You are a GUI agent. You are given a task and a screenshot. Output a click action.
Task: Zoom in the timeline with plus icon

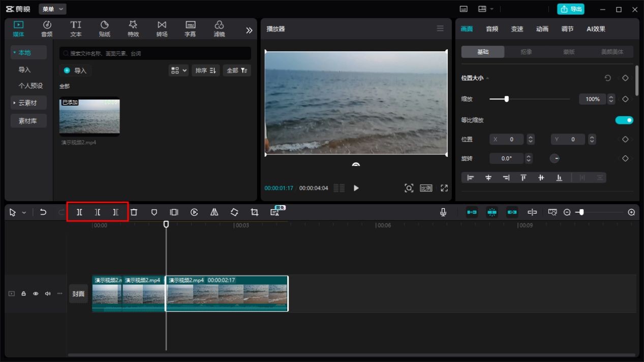pyautogui.click(x=632, y=212)
